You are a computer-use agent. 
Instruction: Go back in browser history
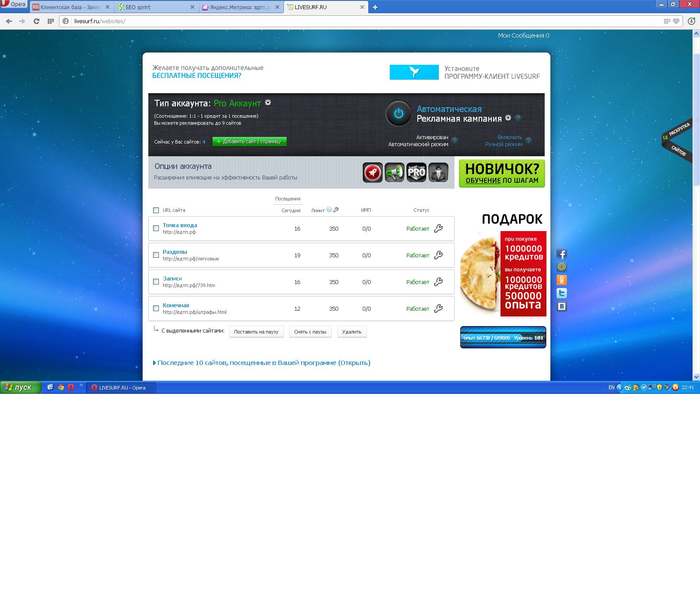coord(9,21)
